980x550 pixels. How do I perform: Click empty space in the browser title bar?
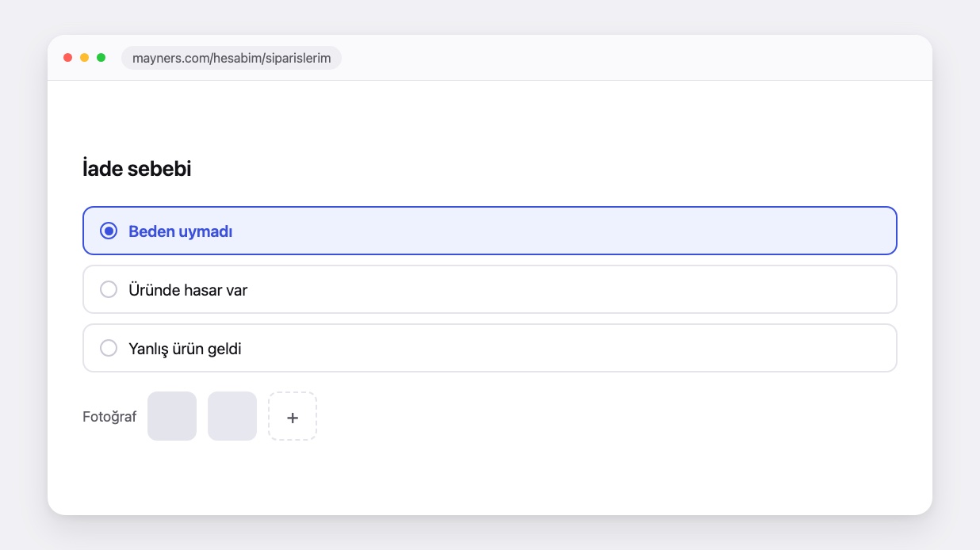(x=634, y=58)
